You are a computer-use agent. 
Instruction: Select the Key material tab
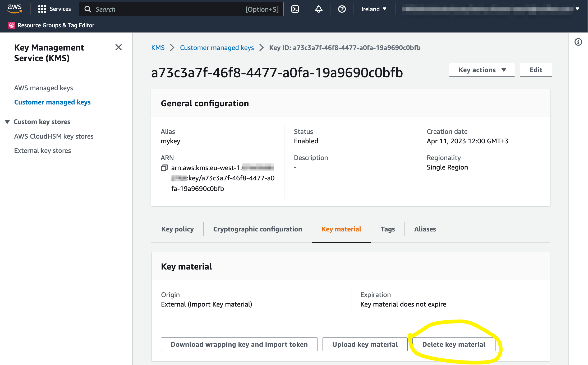(x=341, y=229)
